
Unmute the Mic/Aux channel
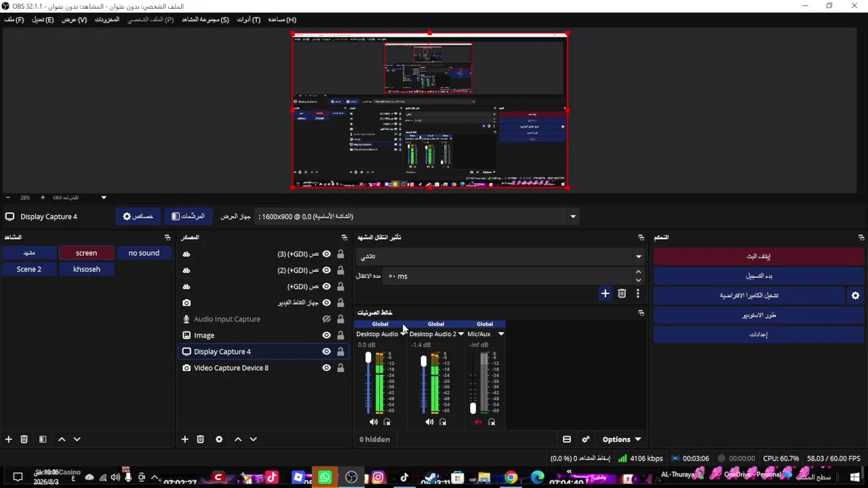pyautogui.click(x=478, y=422)
